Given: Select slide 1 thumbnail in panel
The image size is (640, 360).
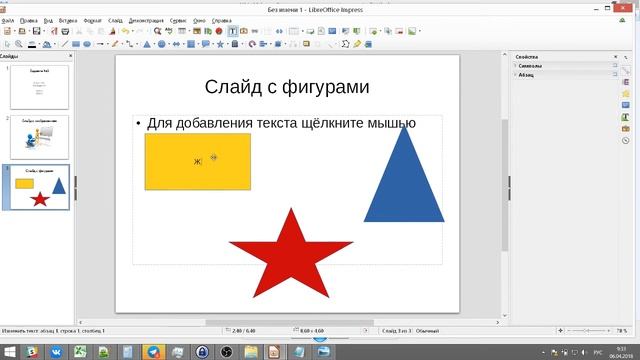Looking at the screenshot, I should (40, 87).
